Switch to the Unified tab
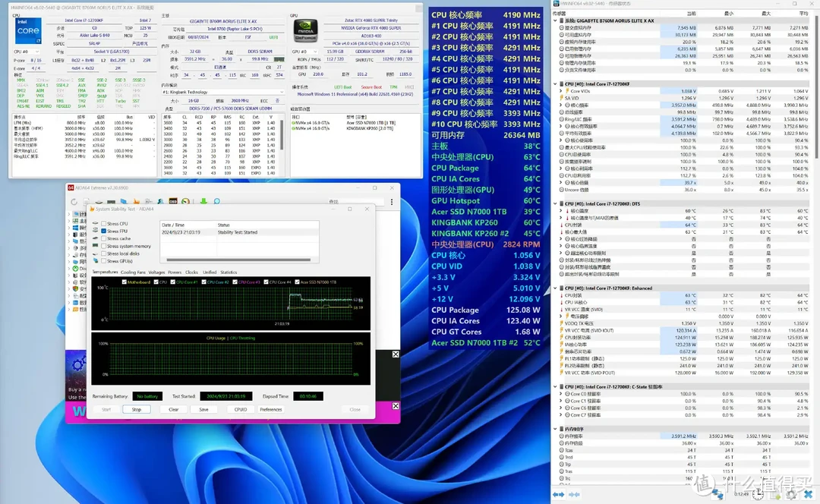 [x=210, y=272]
